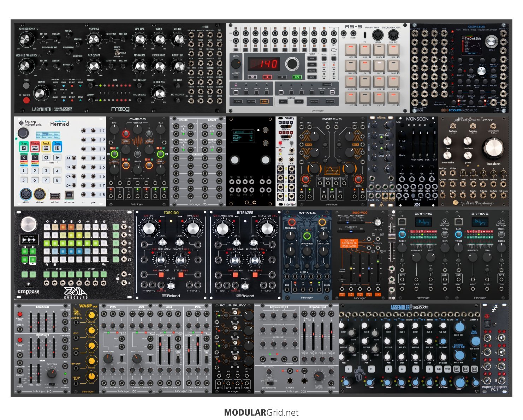
Task: Toggle RS-9 AUTOSCROLL button
Action: tap(236, 92)
